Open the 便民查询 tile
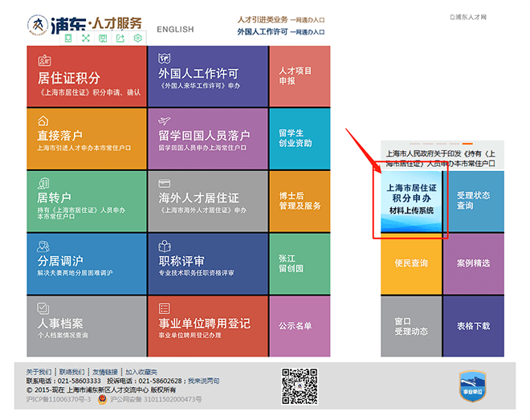 411,263
